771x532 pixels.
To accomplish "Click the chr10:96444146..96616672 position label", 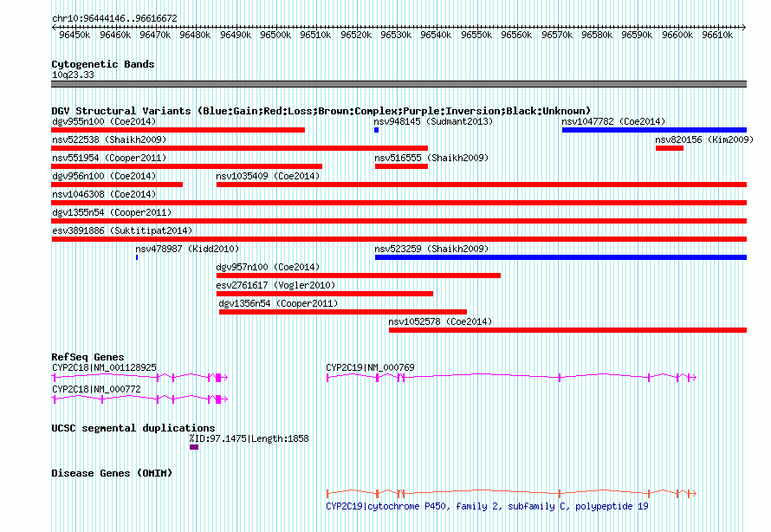I will [x=114, y=18].
